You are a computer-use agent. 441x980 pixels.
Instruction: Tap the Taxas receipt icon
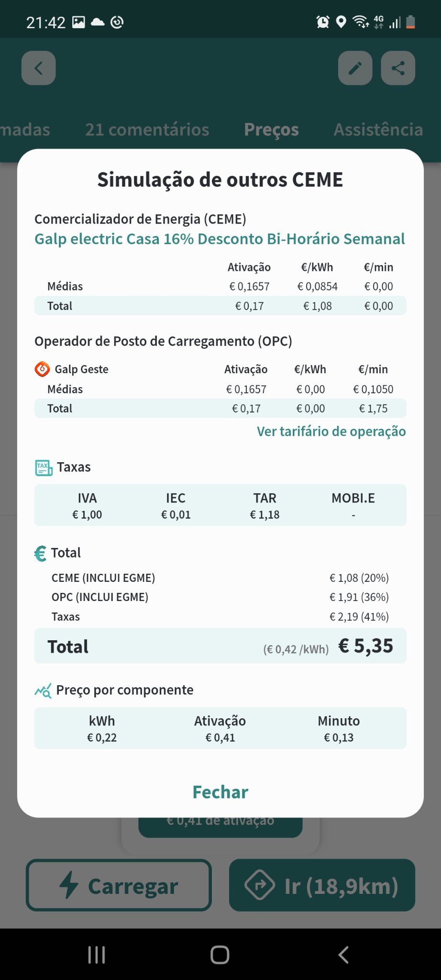pyautogui.click(x=44, y=468)
